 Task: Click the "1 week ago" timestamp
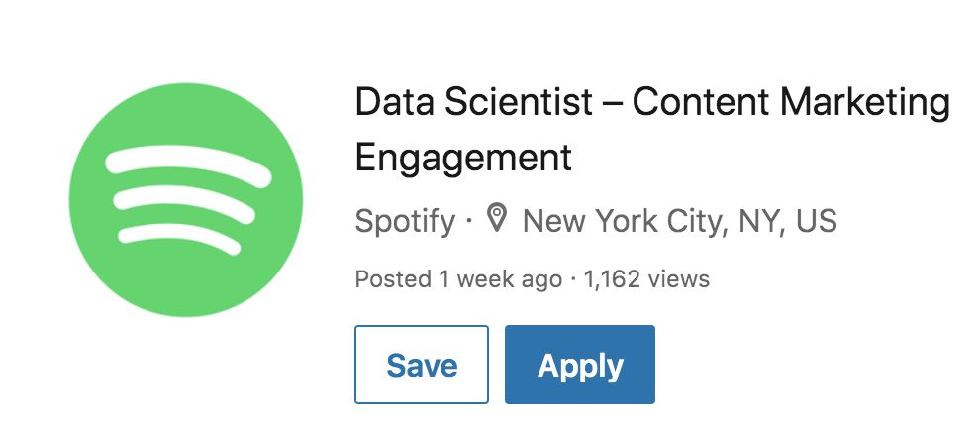(x=499, y=279)
